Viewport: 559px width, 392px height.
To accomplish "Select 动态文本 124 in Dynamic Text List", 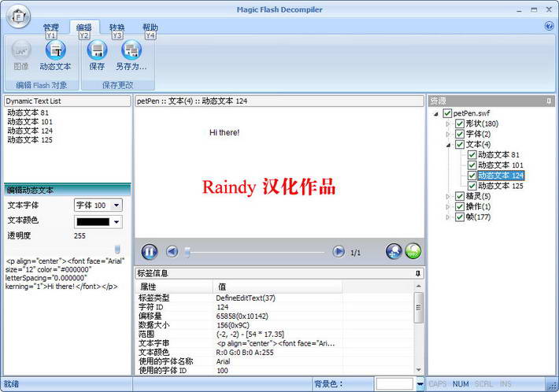I will pos(30,131).
